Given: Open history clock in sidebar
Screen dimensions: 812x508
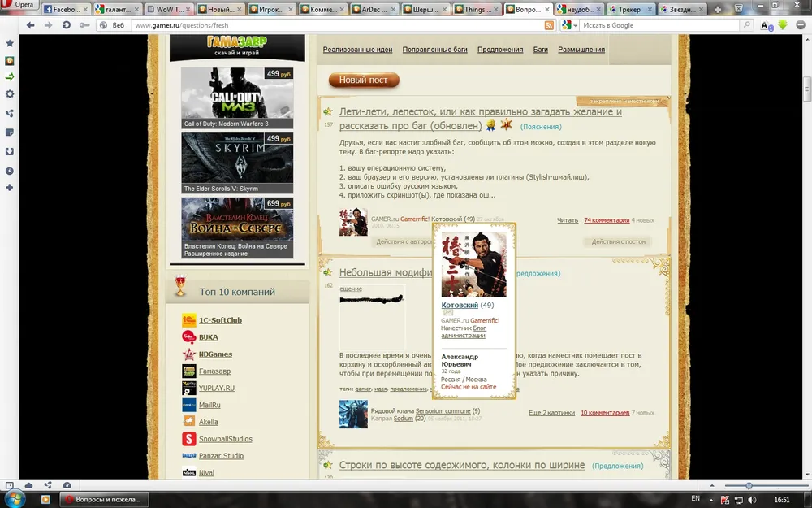Looking at the screenshot, I should tap(9, 171).
